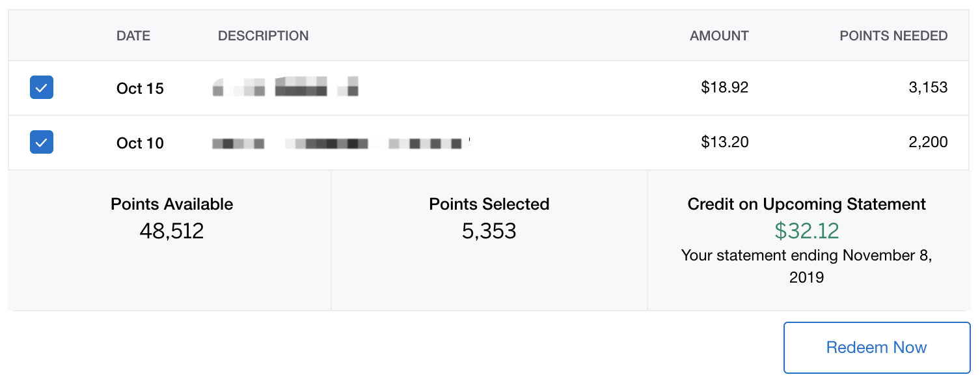This screenshot has height=379, width=980.
Task: Click the green $32.12 credit amount
Action: click(x=806, y=231)
